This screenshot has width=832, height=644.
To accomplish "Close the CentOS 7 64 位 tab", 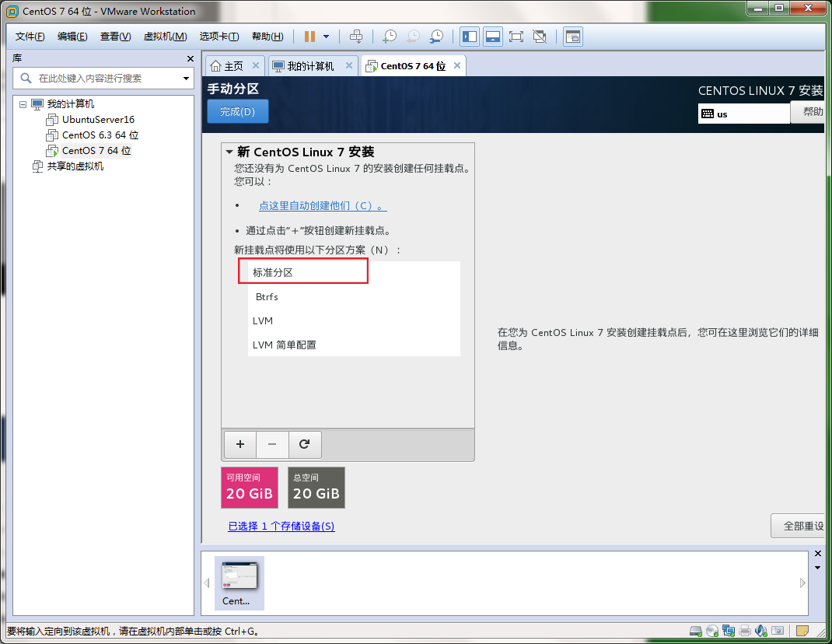I will tap(457, 65).
